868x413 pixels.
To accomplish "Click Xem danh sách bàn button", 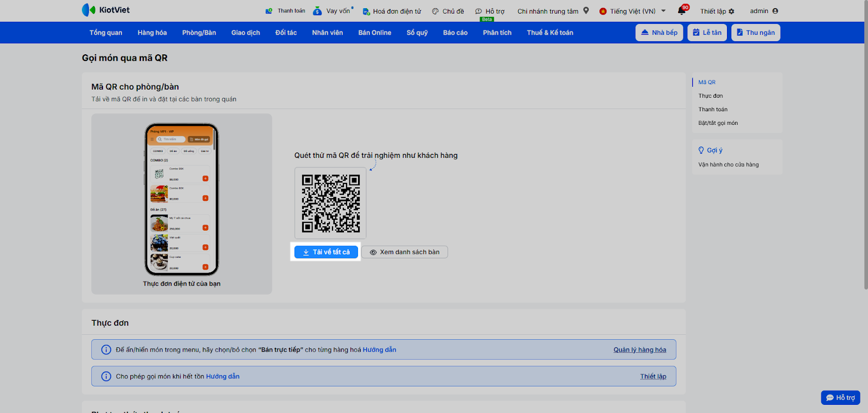I will point(405,252).
